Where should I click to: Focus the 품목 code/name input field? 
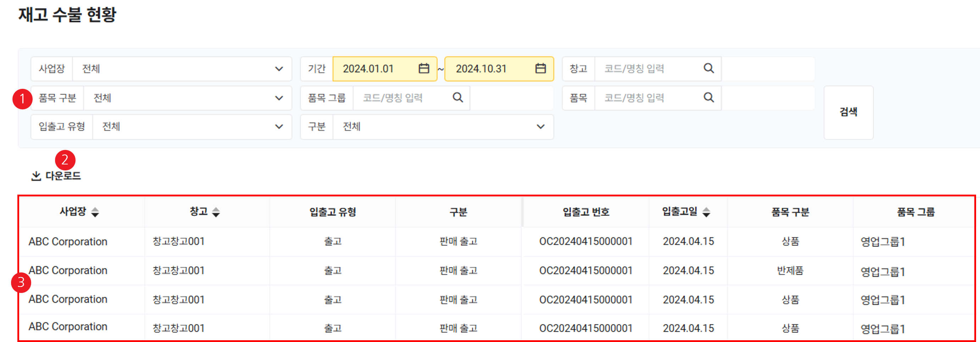click(647, 98)
